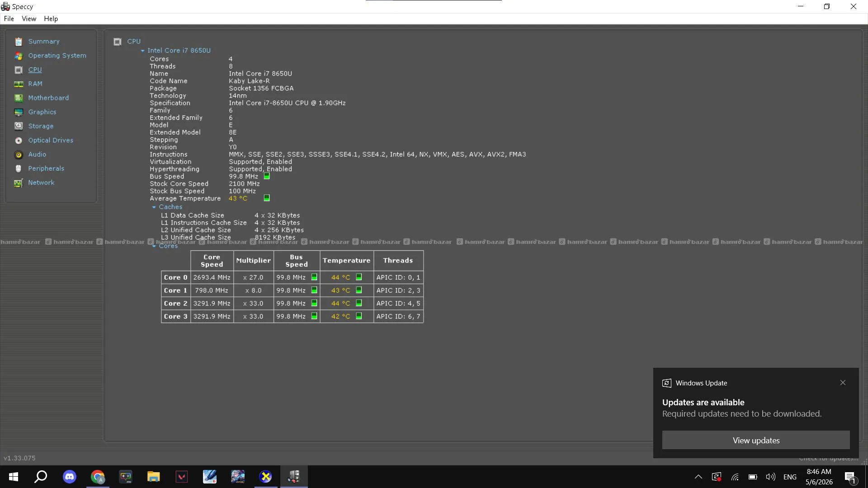Screen dimensions: 868x488
Task: Open the Action Center notifications icon
Action: (850, 477)
